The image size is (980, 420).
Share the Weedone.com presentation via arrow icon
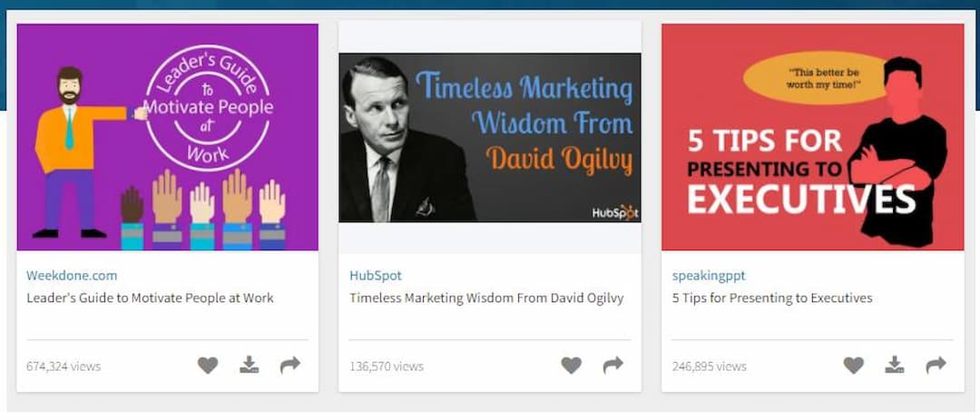coord(290,366)
